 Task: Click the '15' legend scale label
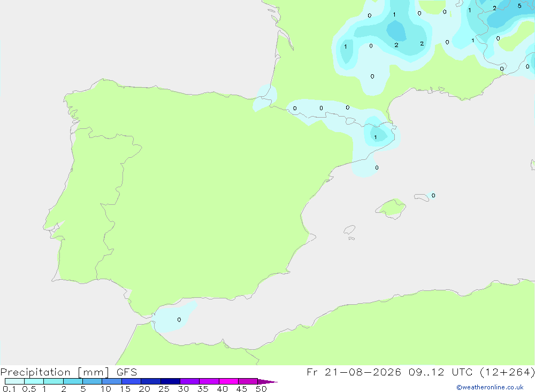[125, 389]
